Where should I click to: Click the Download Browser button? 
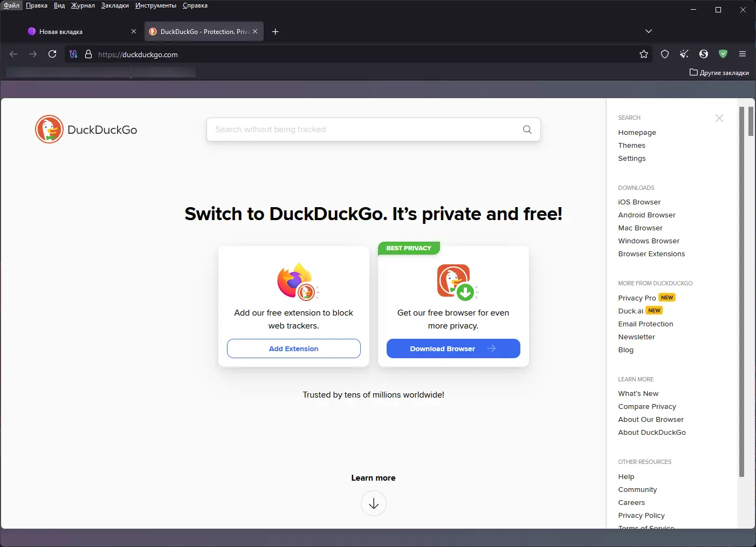453,348
